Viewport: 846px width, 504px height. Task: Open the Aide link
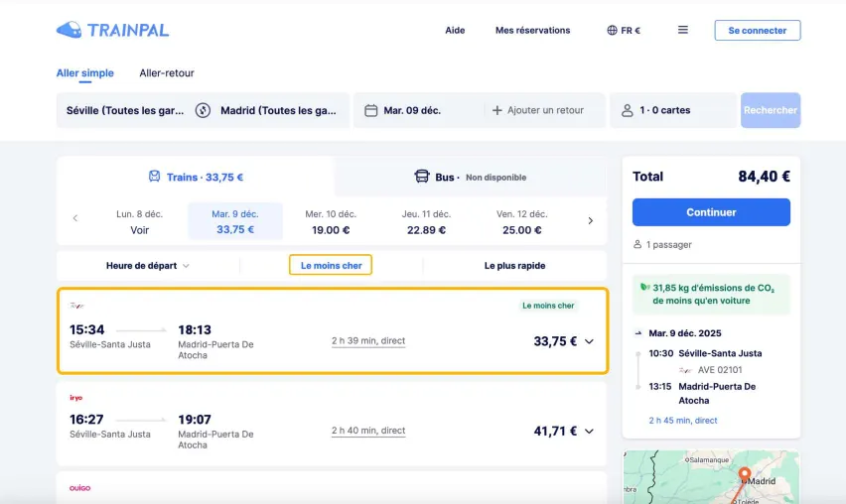click(455, 30)
